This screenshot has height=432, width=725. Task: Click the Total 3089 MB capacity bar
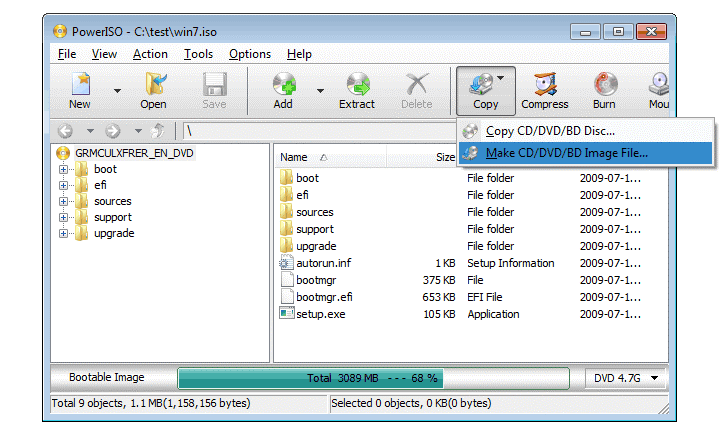coord(374,378)
